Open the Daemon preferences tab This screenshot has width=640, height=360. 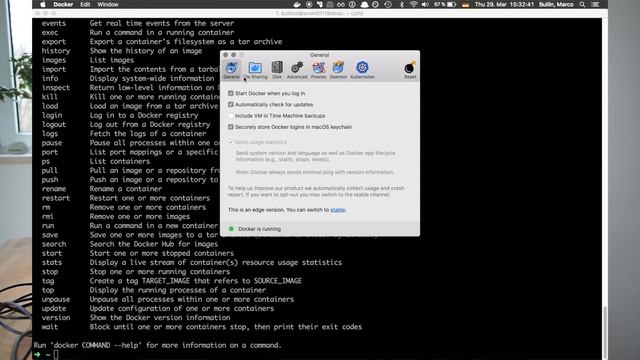tap(338, 70)
